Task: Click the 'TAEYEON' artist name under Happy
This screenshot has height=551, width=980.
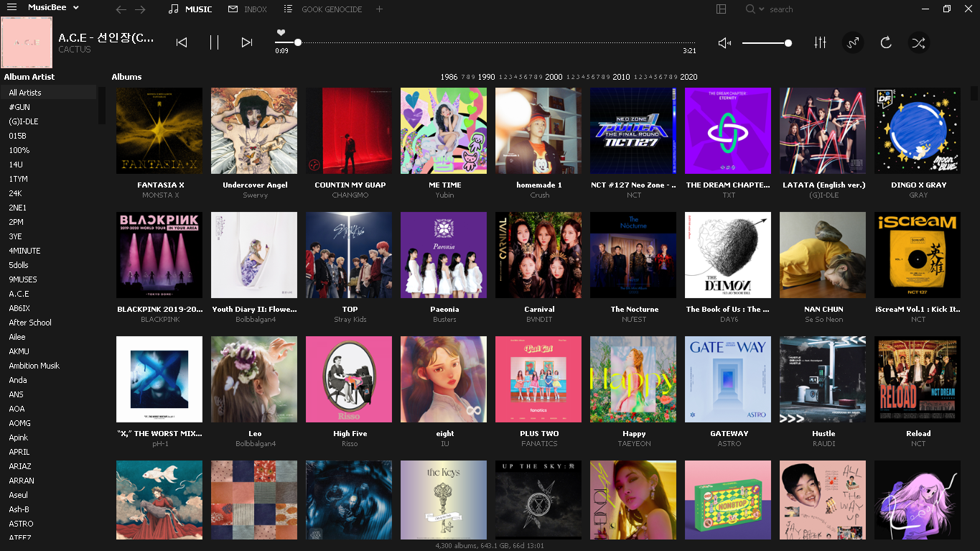Action: [x=634, y=444]
